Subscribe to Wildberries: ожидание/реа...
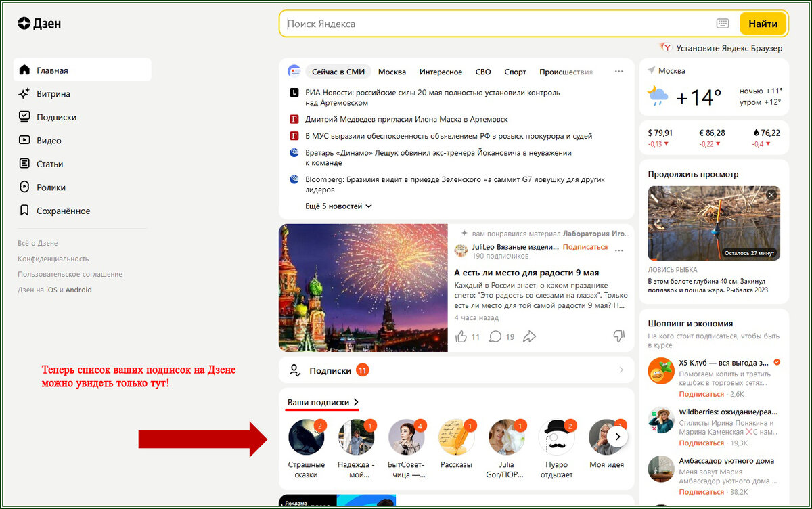This screenshot has height=509, width=812. coord(701,443)
